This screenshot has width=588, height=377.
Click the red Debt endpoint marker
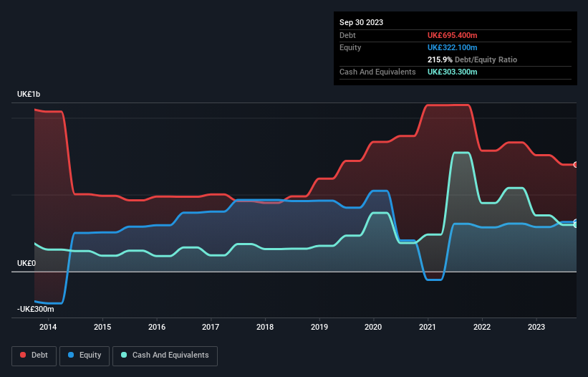click(576, 165)
